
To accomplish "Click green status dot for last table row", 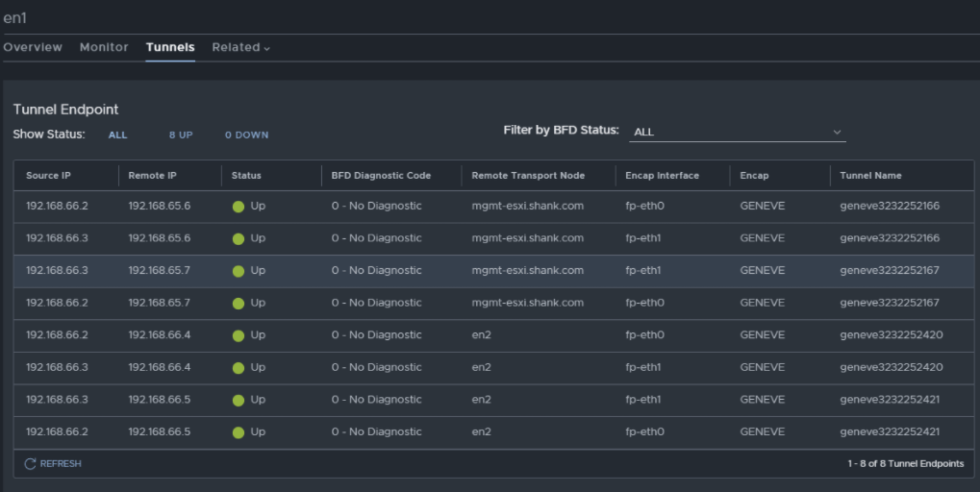I will tap(239, 432).
